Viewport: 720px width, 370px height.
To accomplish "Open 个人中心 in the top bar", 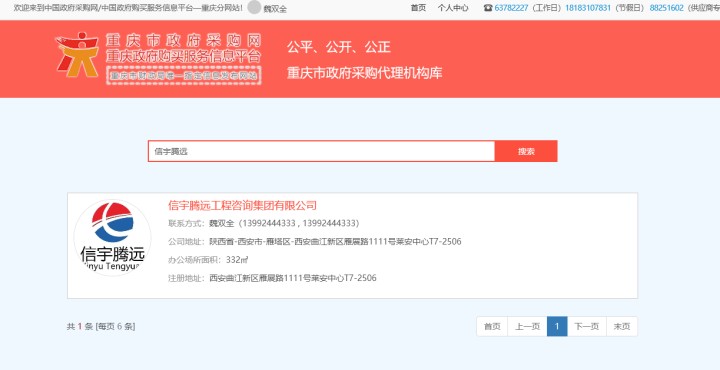I will [x=453, y=8].
